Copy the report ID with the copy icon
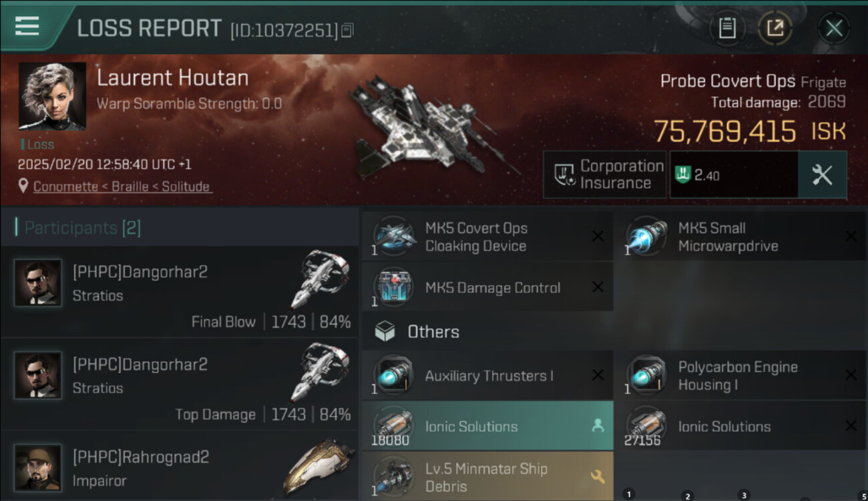The height and width of the screenshot is (501, 868). click(347, 31)
